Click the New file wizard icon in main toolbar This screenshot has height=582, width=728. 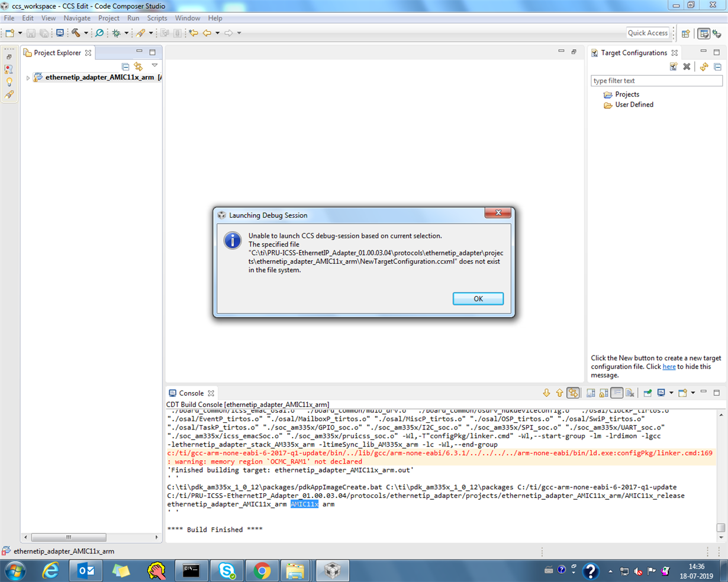point(10,33)
